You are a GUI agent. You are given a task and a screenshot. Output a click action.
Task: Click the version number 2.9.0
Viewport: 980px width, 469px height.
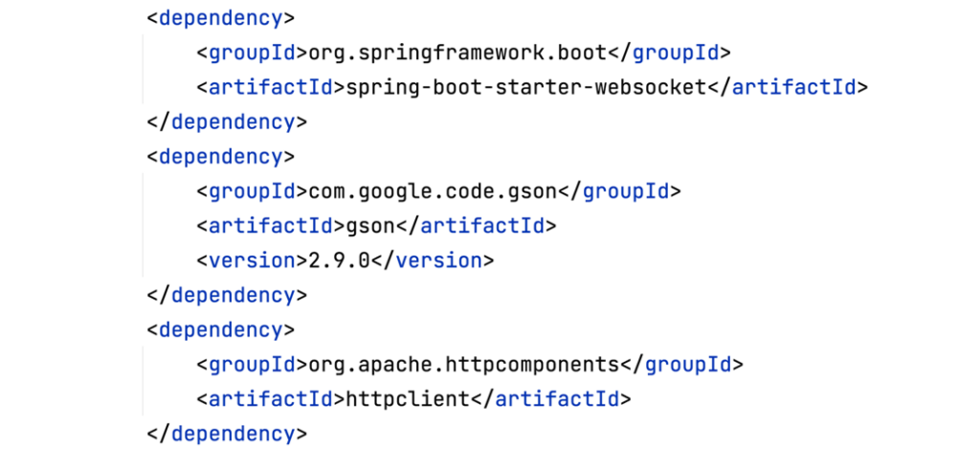pyautogui.click(x=340, y=260)
